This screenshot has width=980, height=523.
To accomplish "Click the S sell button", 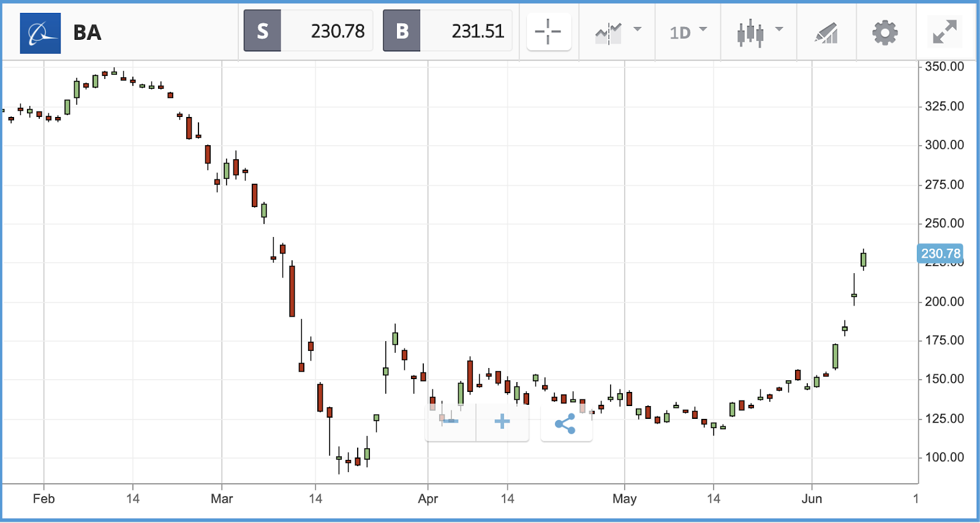I will click(263, 31).
